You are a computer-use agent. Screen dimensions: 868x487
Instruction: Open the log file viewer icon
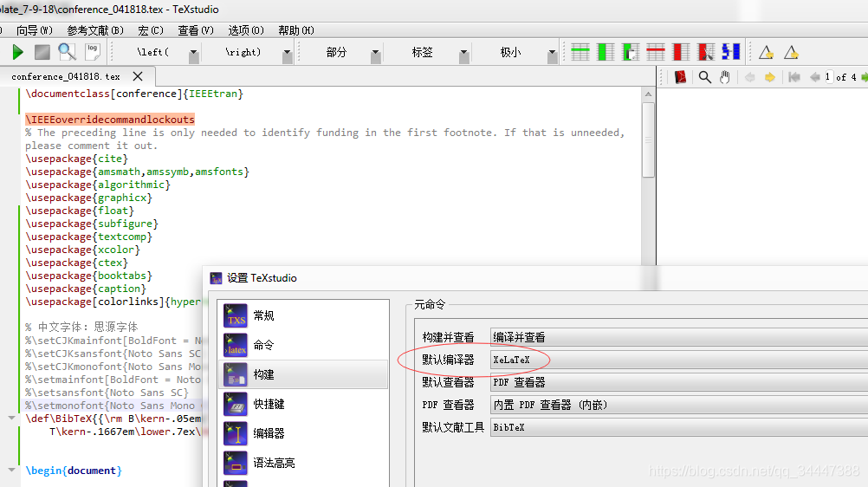93,51
